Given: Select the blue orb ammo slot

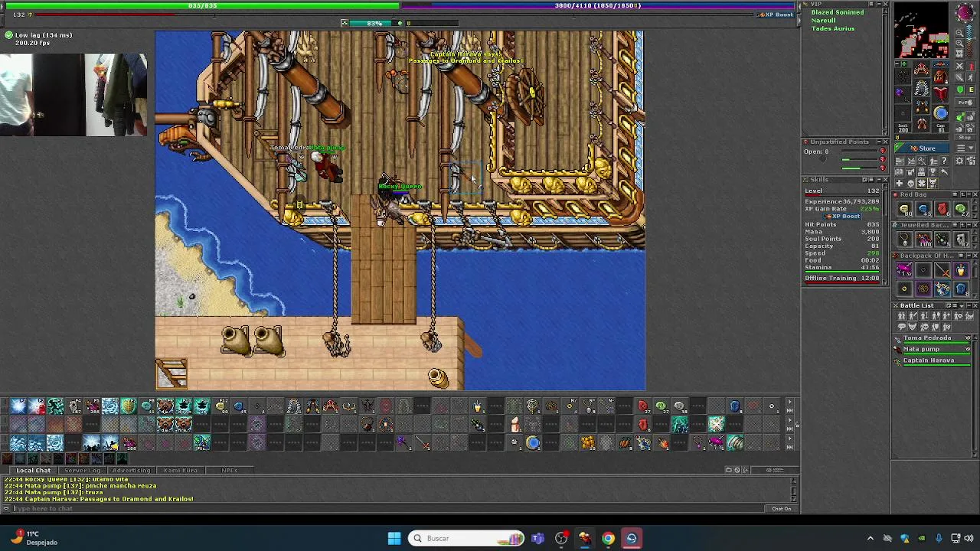Looking at the screenshot, I should [x=940, y=112].
